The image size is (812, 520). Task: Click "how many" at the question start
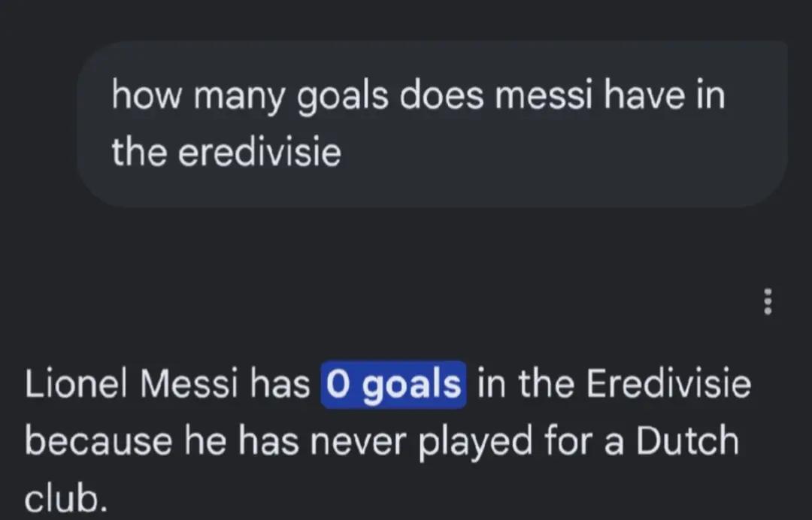pos(198,97)
